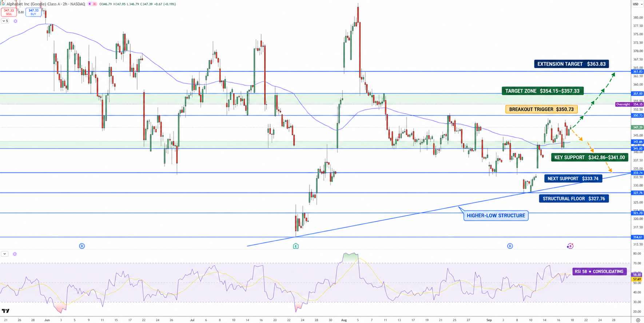
Task: Select the 333.74 price axis label
Action: click(637, 173)
